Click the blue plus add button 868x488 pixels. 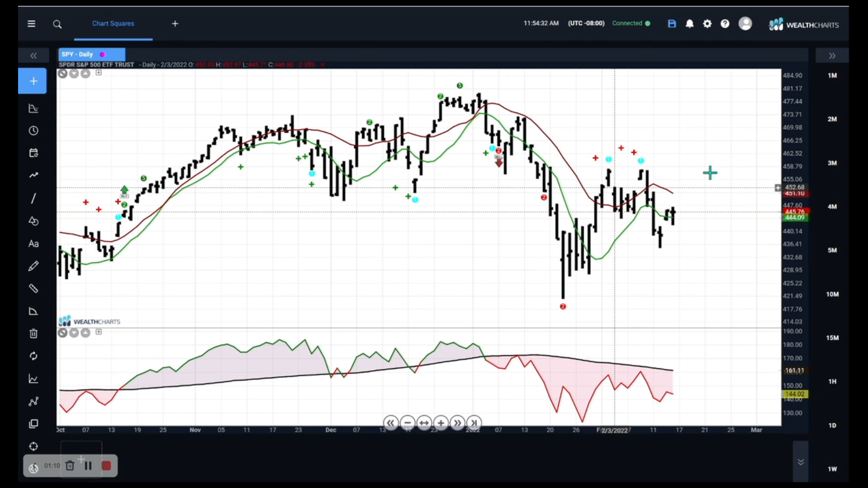(33, 81)
